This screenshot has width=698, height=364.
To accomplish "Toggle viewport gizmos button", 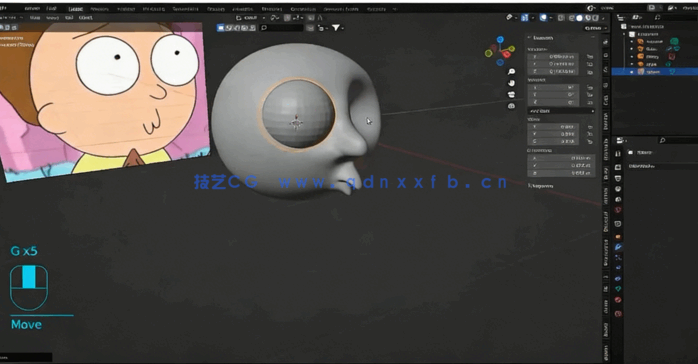I will coord(525,18).
